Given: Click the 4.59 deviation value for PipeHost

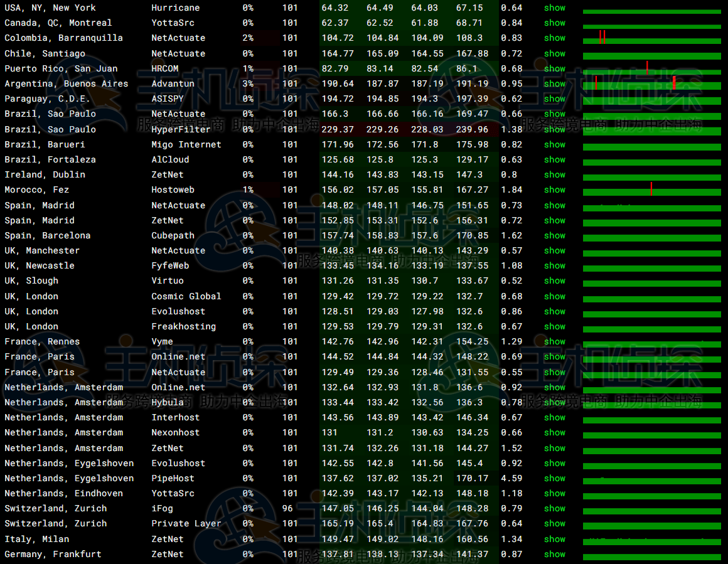Looking at the screenshot, I should [511, 478].
